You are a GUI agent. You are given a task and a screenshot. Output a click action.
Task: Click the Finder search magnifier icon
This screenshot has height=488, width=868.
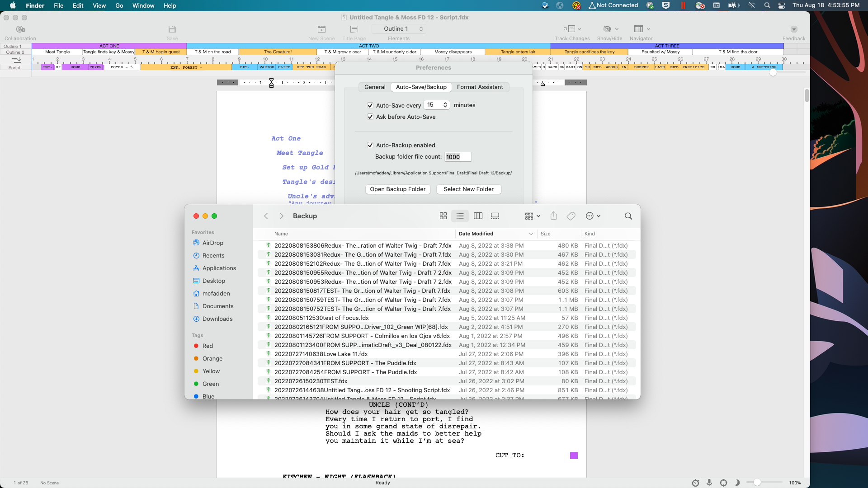[628, 216]
